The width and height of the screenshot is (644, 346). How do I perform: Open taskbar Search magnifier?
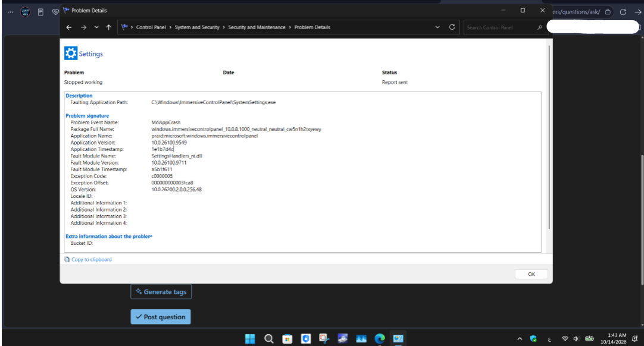coord(268,339)
